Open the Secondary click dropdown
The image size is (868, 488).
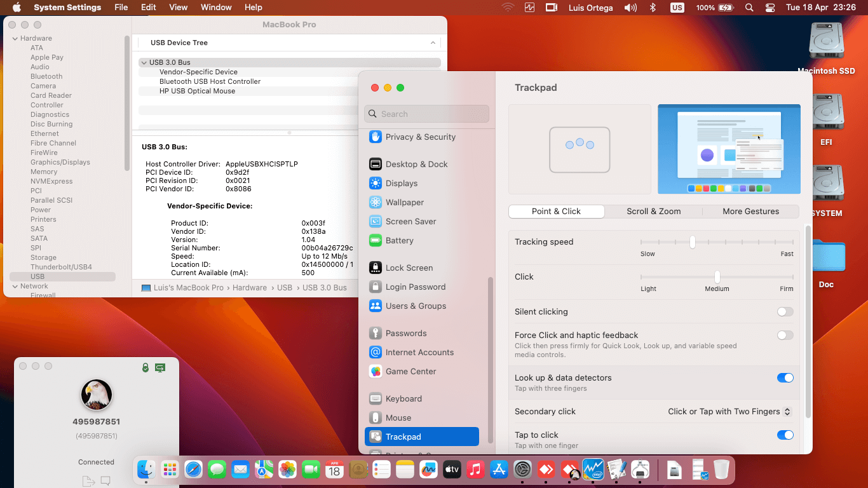click(729, 412)
